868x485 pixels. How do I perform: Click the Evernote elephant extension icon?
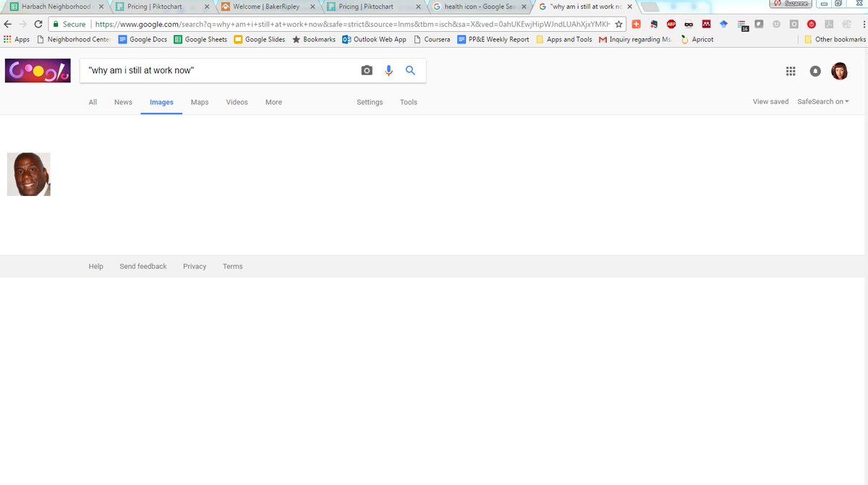tap(654, 24)
